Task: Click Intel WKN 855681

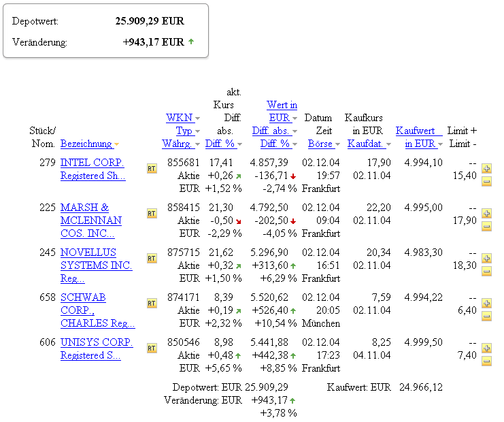Action: point(183,163)
